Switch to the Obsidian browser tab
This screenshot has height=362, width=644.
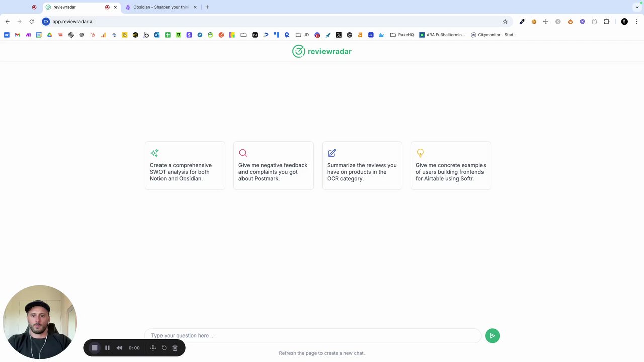pos(160,7)
